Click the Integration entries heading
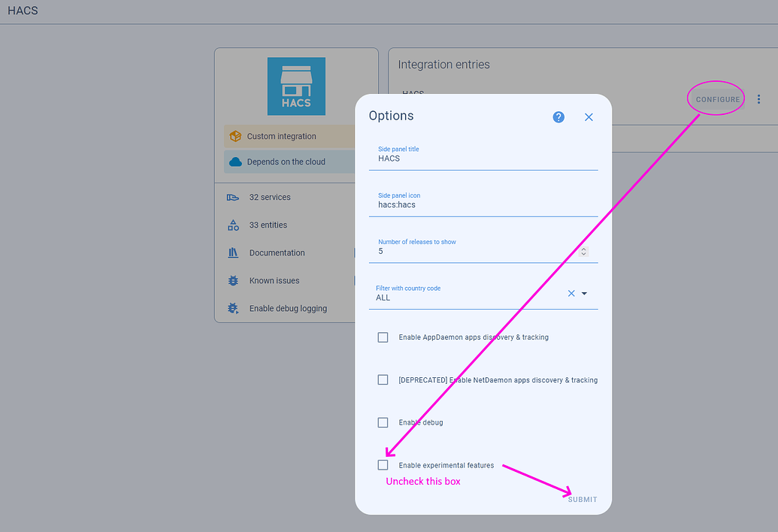 443,65
